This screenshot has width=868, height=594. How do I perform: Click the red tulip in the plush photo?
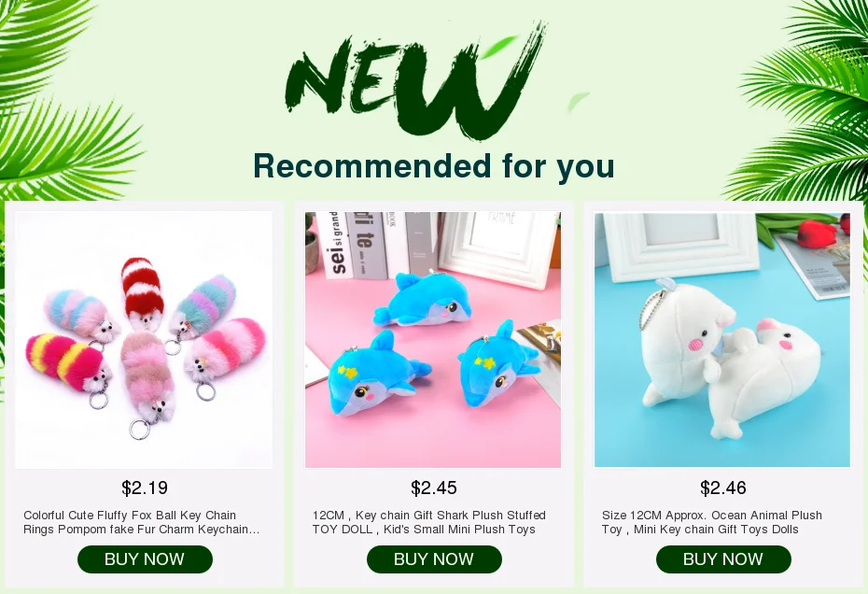[817, 233]
